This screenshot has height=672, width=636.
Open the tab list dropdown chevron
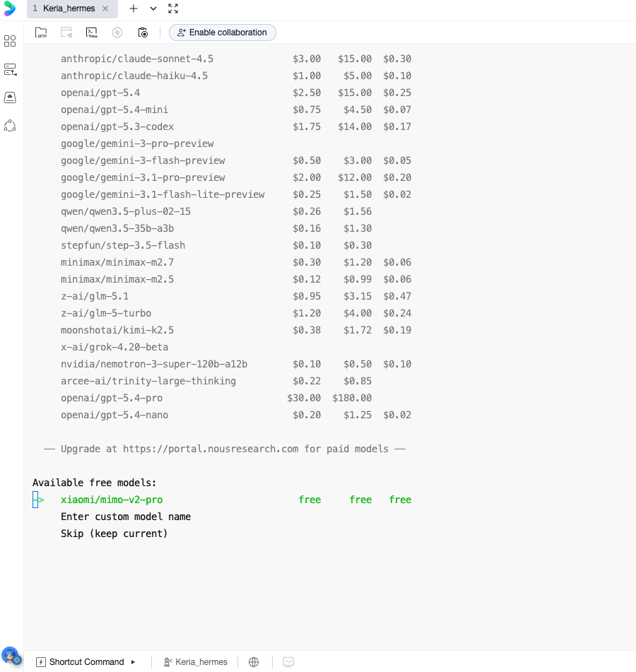[153, 8]
